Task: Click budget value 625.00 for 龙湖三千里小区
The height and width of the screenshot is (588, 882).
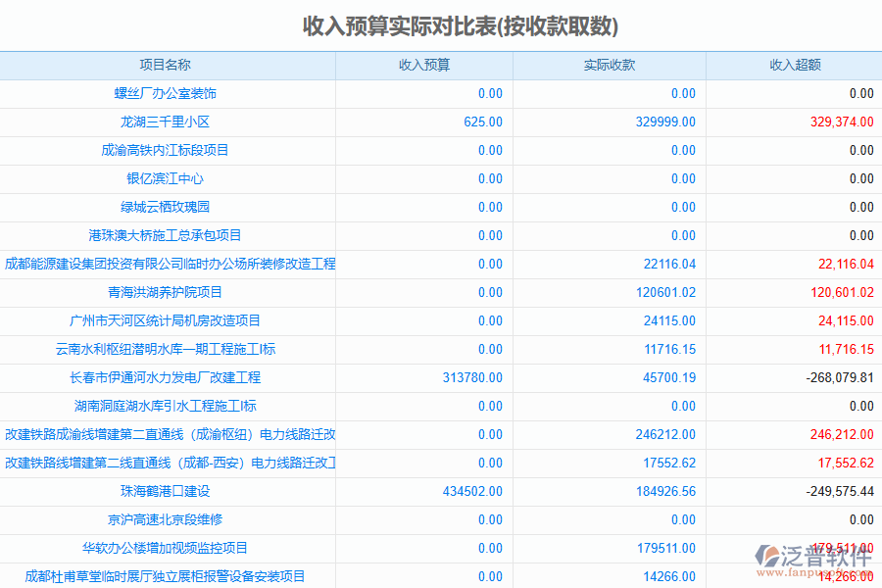Action: pyautogui.click(x=482, y=122)
